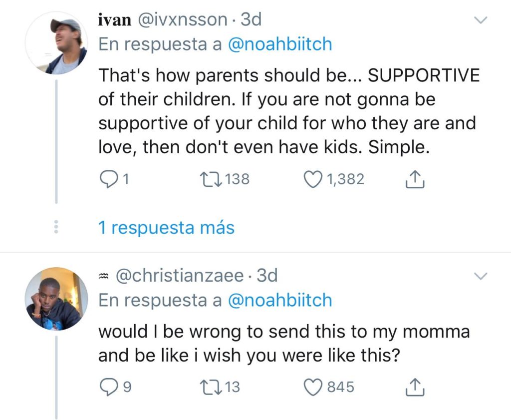
Task: Open the @ivxnsson handle link
Action: click(183, 20)
